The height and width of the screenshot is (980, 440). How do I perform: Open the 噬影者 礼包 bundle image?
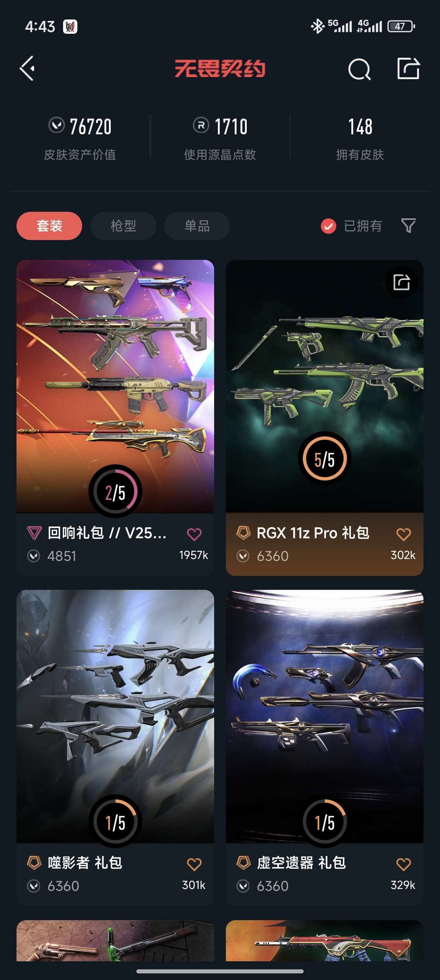[115, 716]
